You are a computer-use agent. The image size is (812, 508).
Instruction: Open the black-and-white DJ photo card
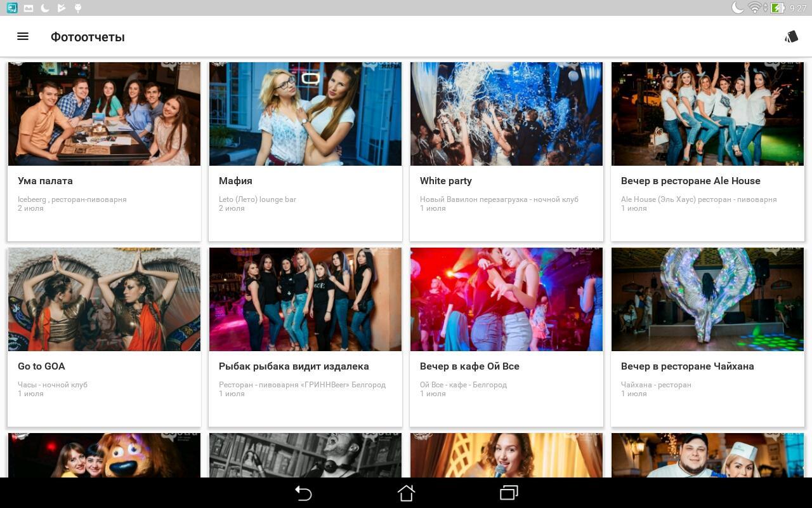(305, 455)
